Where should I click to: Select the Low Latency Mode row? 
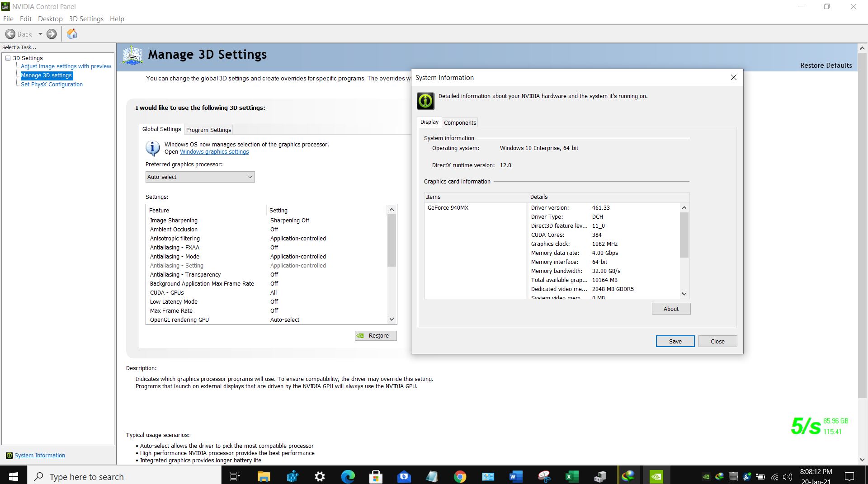tap(267, 302)
